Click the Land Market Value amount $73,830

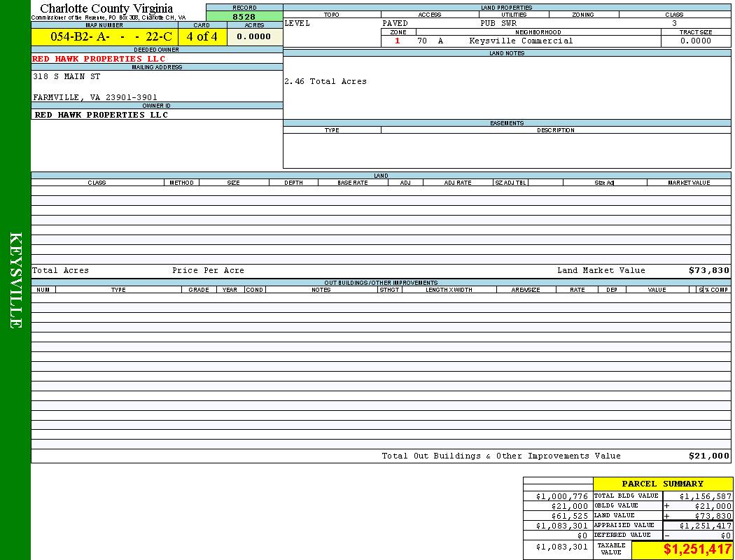pyautogui.click(x=708, y=270)
